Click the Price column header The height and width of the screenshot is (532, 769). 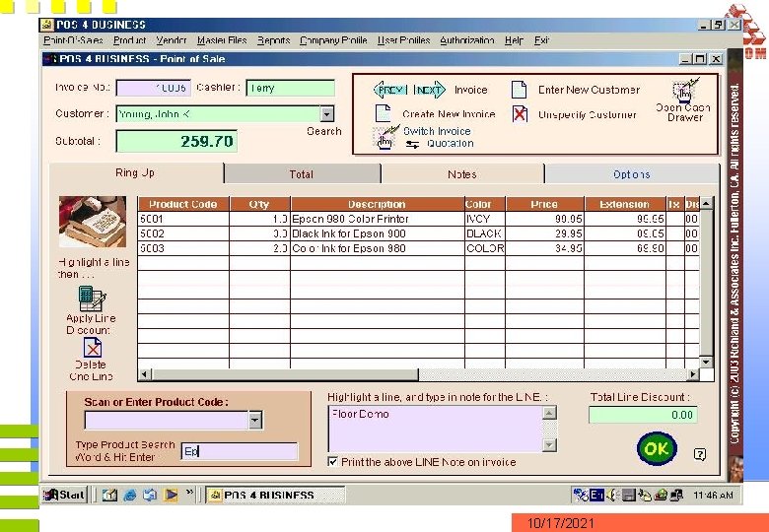544,204
